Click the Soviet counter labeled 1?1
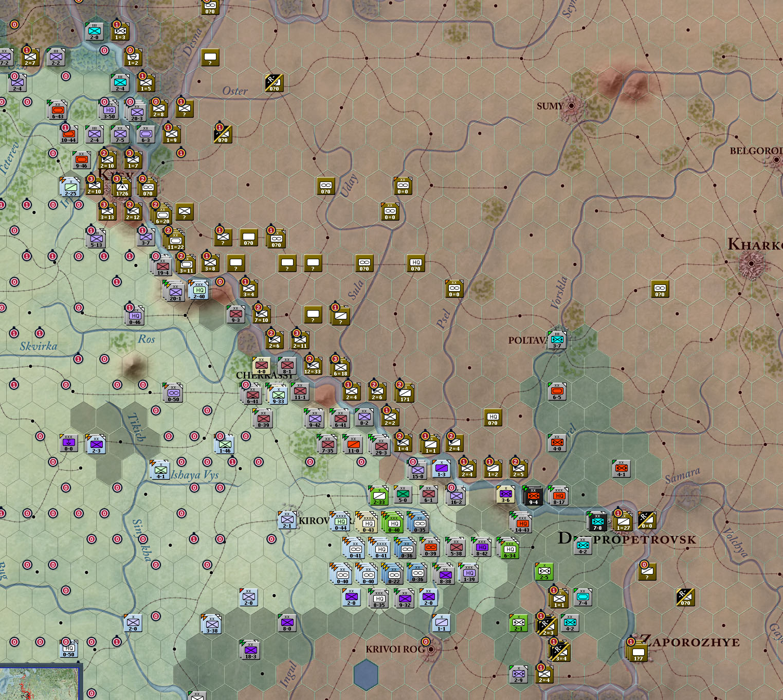 (405, 393)
